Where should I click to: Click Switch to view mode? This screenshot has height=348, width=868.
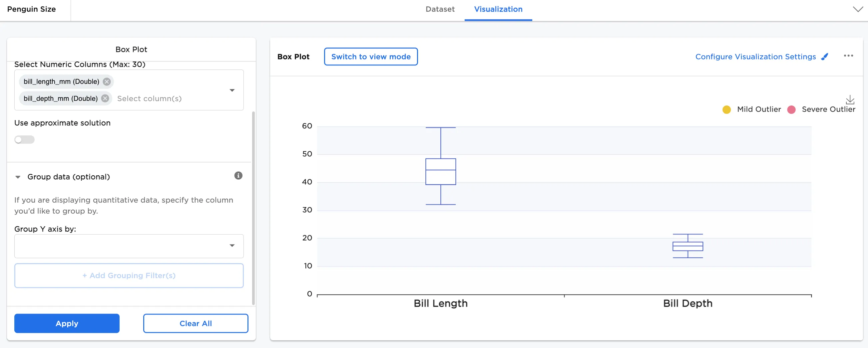[x=371, y=57]
